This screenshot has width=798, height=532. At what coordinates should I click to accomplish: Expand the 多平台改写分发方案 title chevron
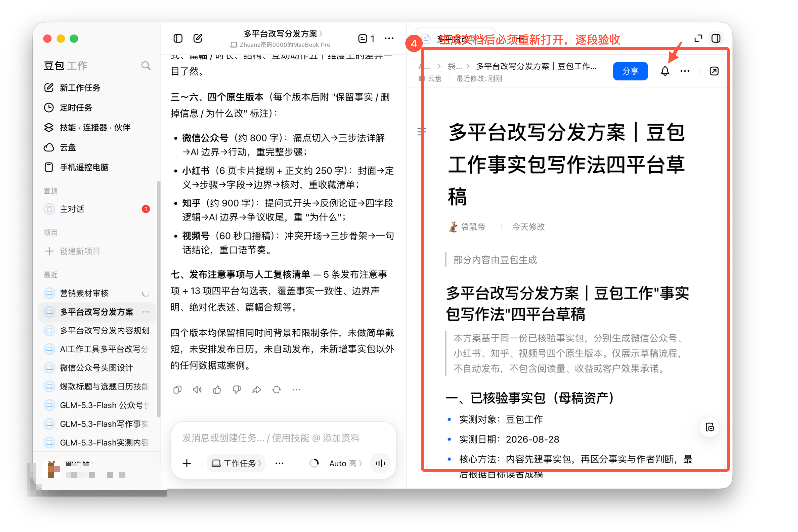(320, 34)
